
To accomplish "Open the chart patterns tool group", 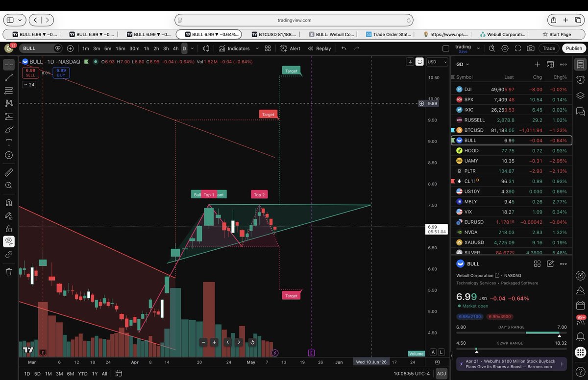I will tap(9, 103).
